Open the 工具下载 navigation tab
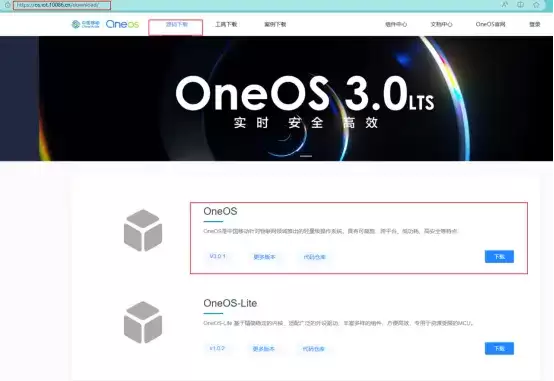This screenshot has height=381, width=554. pyautogui.click(x=226, y=24)
